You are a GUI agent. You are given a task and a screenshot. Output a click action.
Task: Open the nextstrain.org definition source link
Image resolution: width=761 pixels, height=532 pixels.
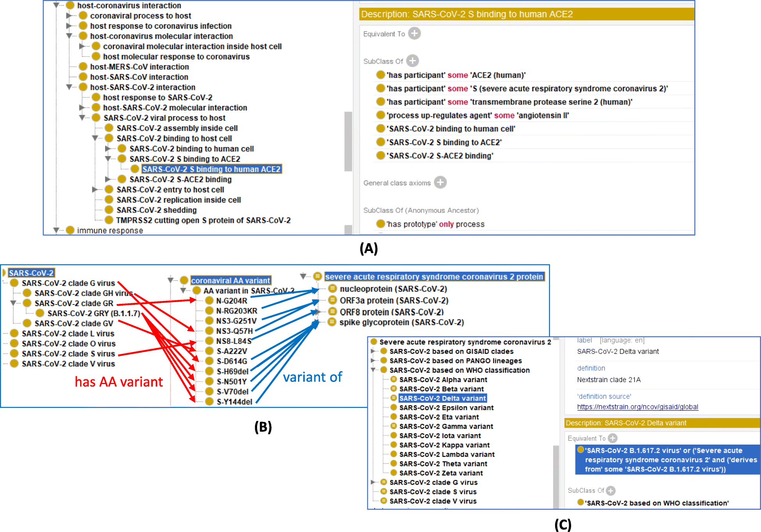click(x=638, y=407)
